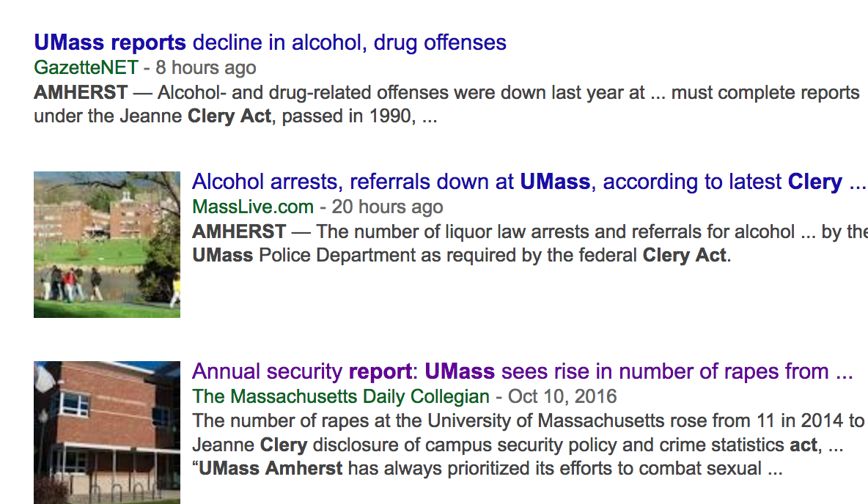Open "Alcohol arrests, referrals down at UMass" headline
This screenshot has width=868, height=504.
pos(529,182)
